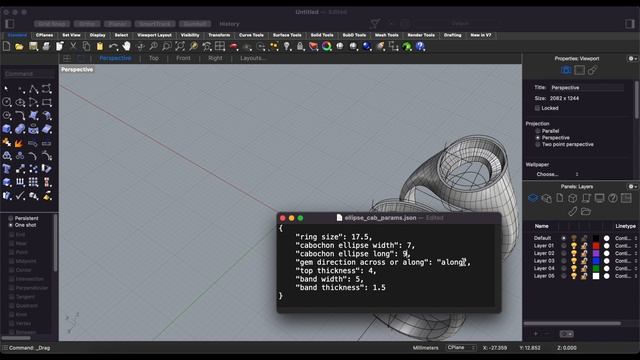Choose Two point perspective projection

[538, 144]
